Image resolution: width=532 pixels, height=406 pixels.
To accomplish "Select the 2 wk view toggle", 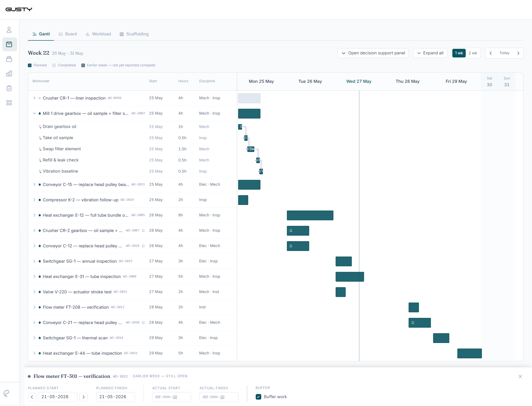I will pos(473,53).
